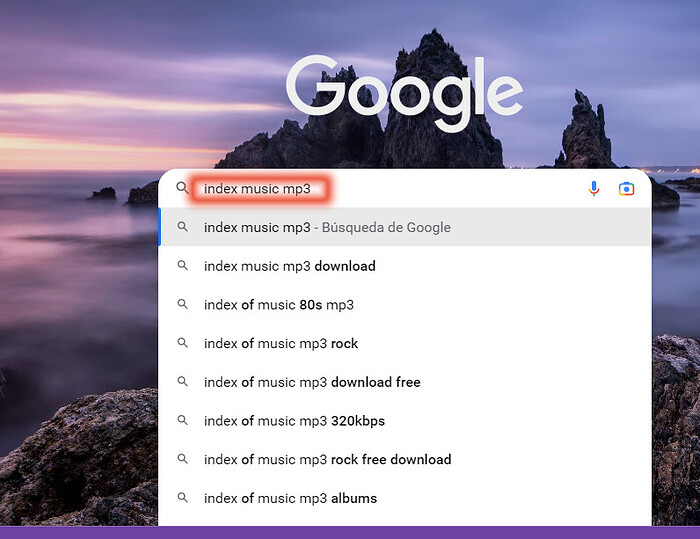700x539 pixels.
Task: Select 'index of music mp3 download free'
Action: [405, 382]
